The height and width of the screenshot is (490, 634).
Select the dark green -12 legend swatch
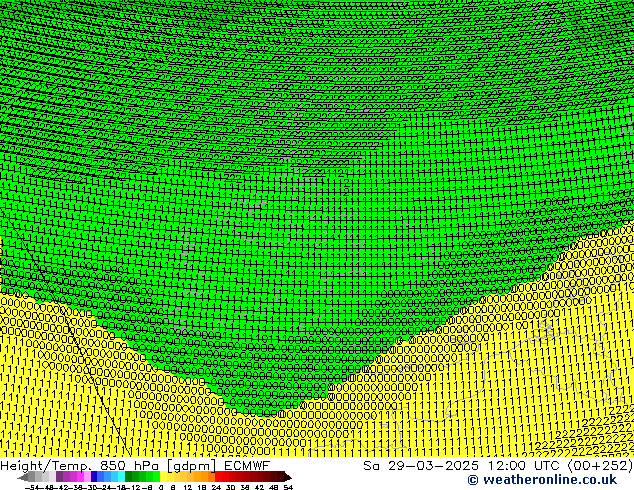(129, 476)
